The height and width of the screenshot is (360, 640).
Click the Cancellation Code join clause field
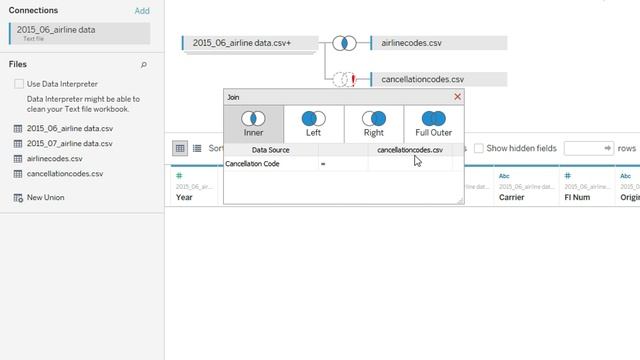[x=271, y=164]
